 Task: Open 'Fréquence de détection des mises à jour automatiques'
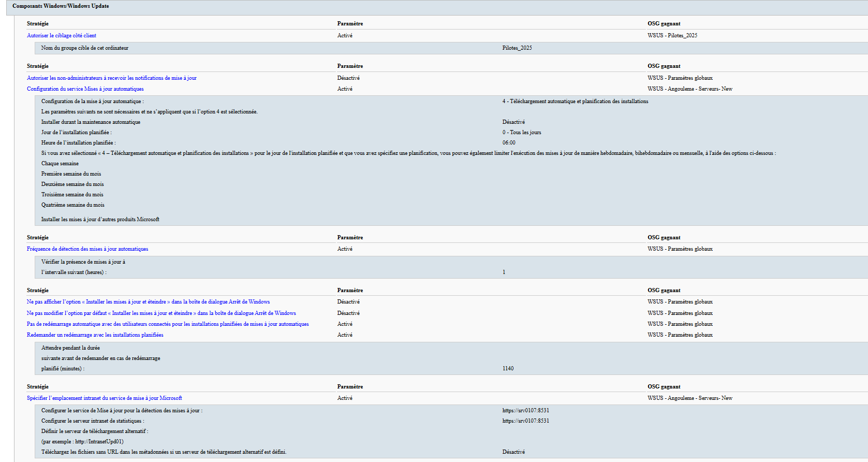[x=87, y=249]
